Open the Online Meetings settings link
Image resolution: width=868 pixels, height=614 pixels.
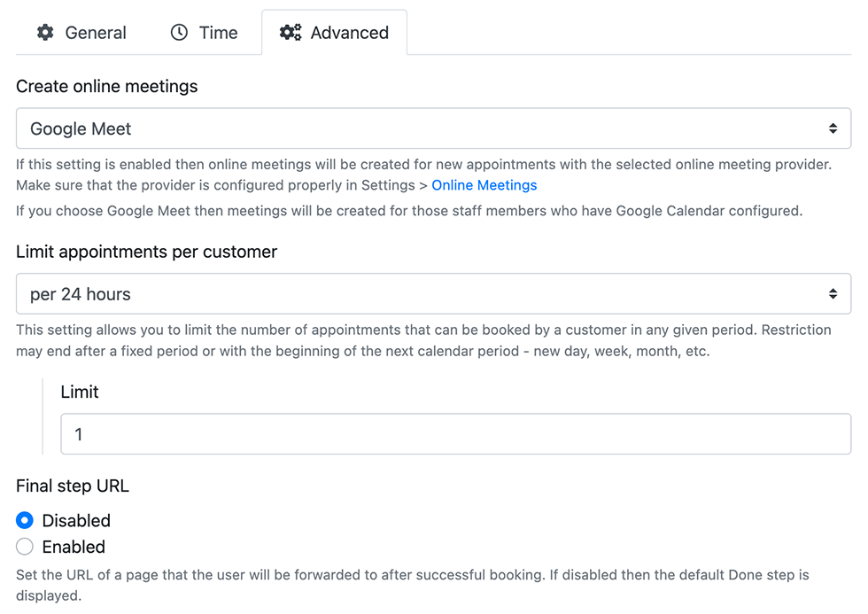pos(484,185)
